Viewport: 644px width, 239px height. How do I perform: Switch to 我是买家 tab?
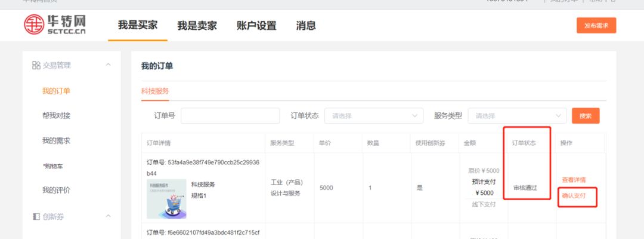point(138,25)
